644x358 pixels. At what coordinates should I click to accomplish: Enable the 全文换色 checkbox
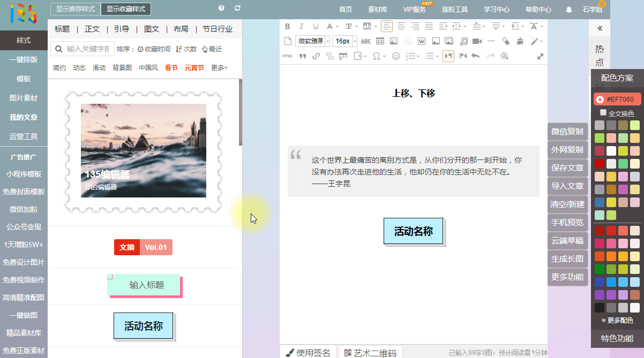pos(603,113)
